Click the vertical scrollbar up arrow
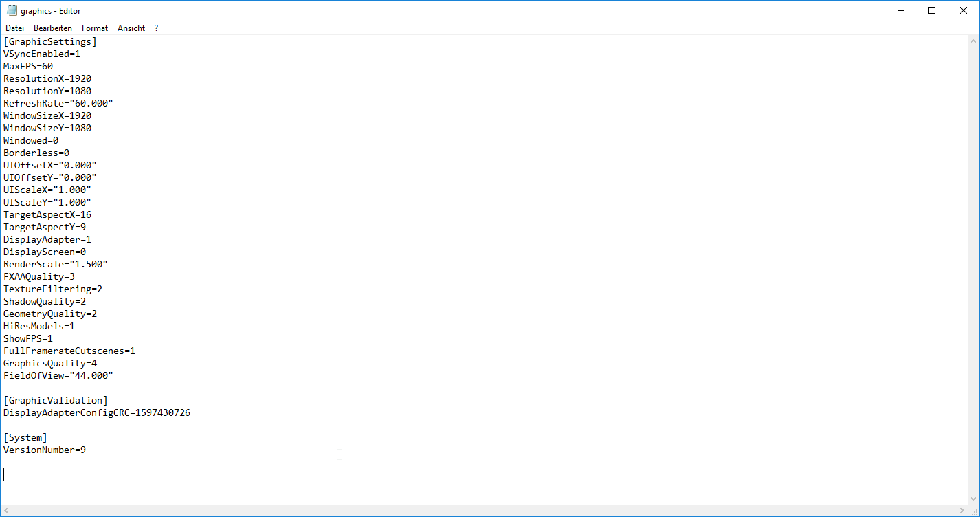Screen dimensions: 980x517 pos(974,41)
